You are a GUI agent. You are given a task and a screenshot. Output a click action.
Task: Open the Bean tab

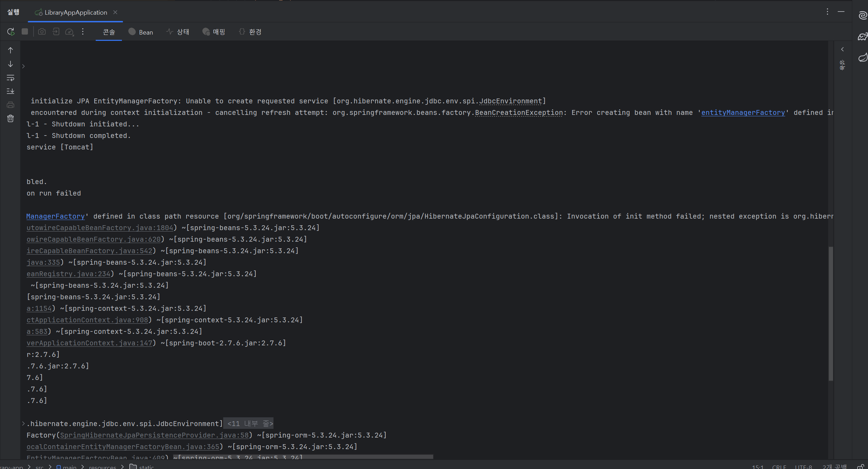point(141,32)
